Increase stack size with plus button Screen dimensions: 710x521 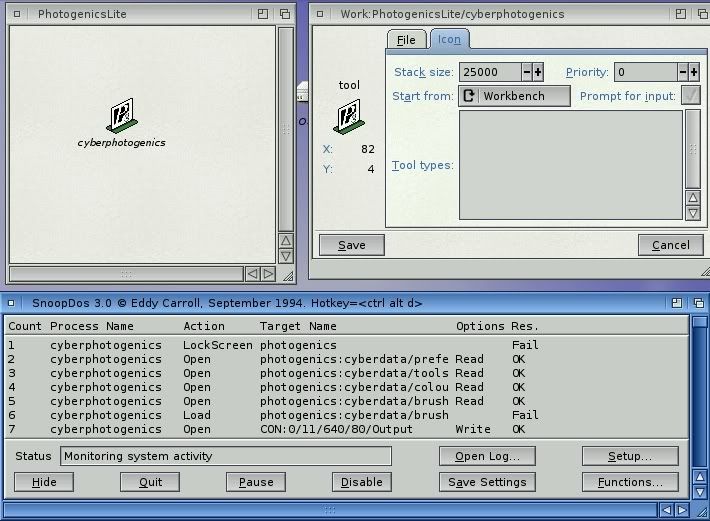(538, 72)
